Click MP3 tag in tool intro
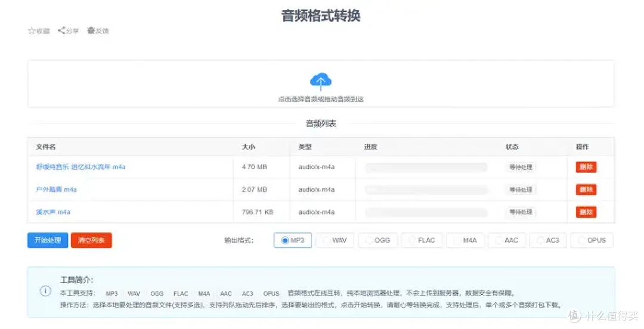This screenshot has height=329, width=644. pyautogui.click(x=112, y=294)
